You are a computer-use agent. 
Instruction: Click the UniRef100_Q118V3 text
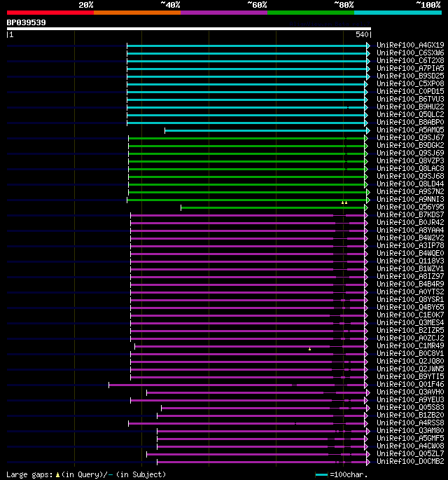click(x=410, y=261)
